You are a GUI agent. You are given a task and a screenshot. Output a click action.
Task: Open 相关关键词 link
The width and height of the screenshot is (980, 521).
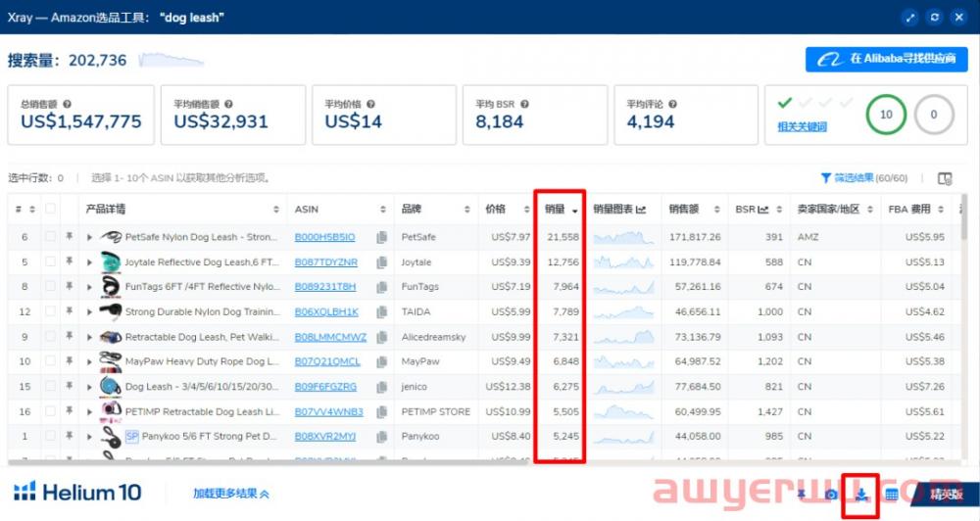click(802, 126)
